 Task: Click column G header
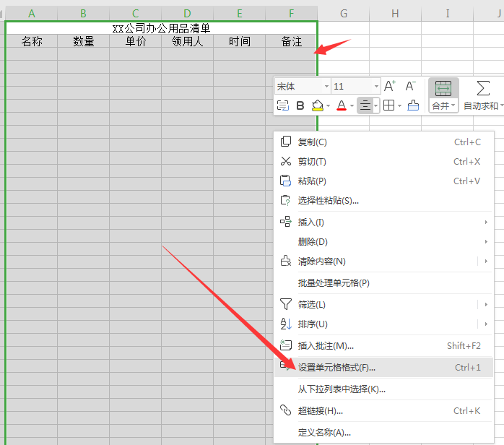click(x=344, y=13)
